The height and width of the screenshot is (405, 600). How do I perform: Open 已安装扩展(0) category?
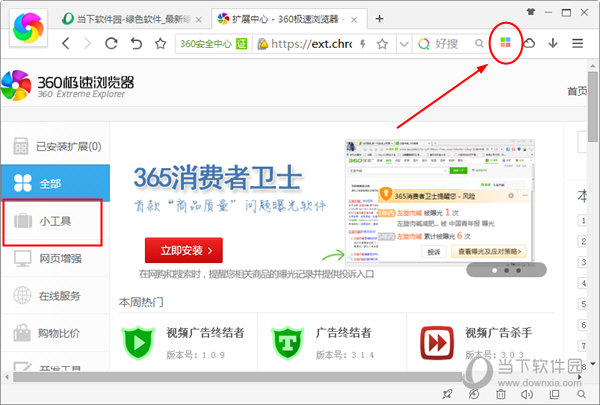pyautogui.click(x=57, y=146)
